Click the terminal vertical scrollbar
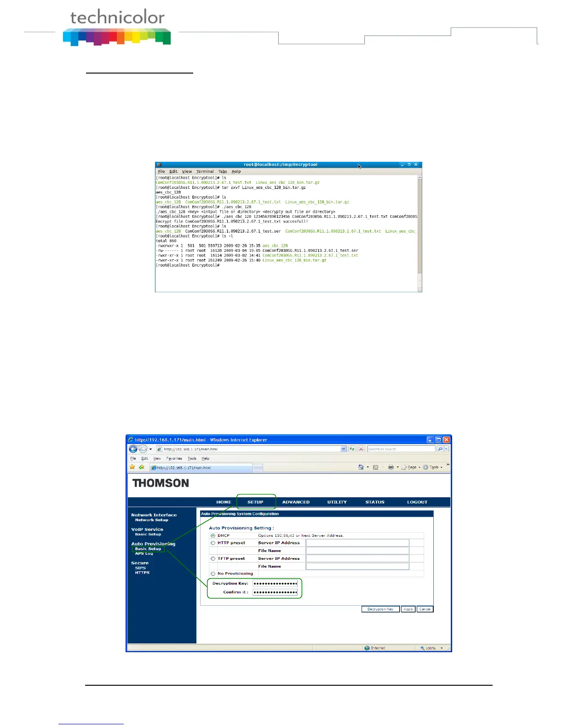The width and height of the screenshot is (563, 728). [419, 233]
